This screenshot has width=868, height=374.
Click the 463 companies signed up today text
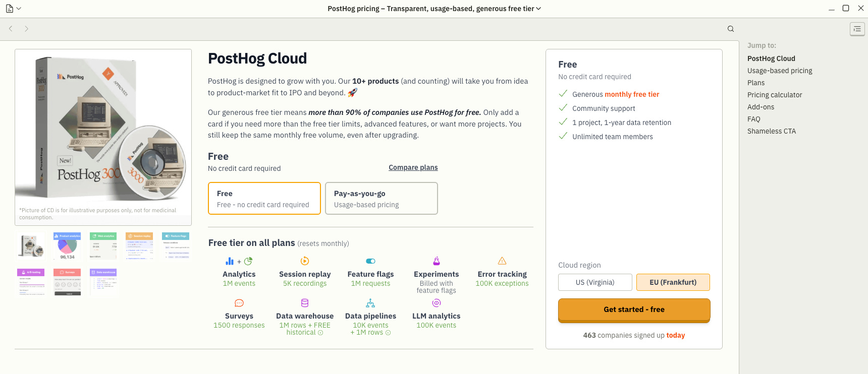click(x=634, y=335)
